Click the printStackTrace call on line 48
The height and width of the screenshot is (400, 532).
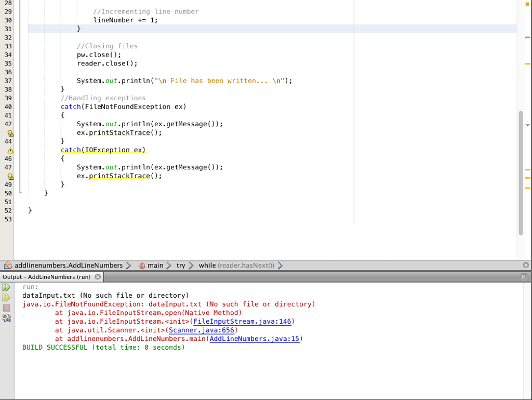(x=119, y=176)
